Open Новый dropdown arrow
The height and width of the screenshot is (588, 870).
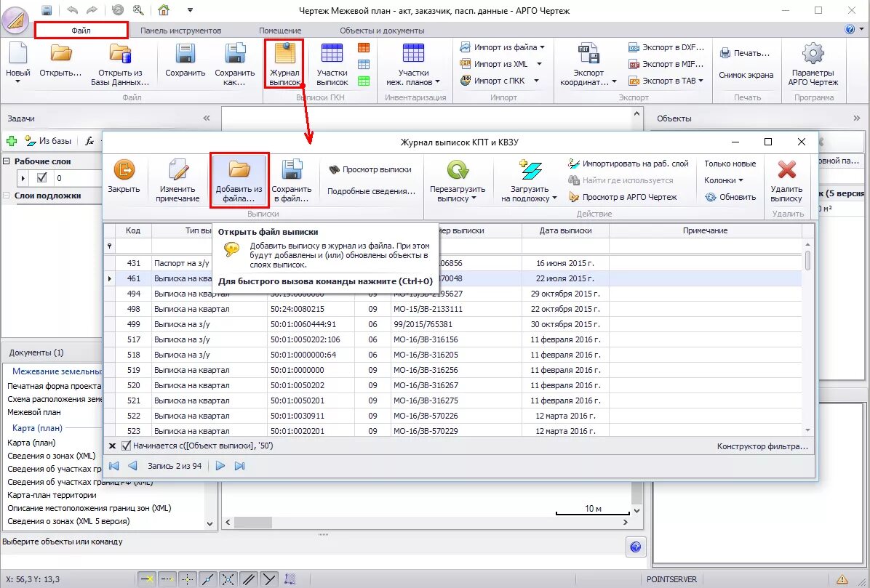coord(17,82)
